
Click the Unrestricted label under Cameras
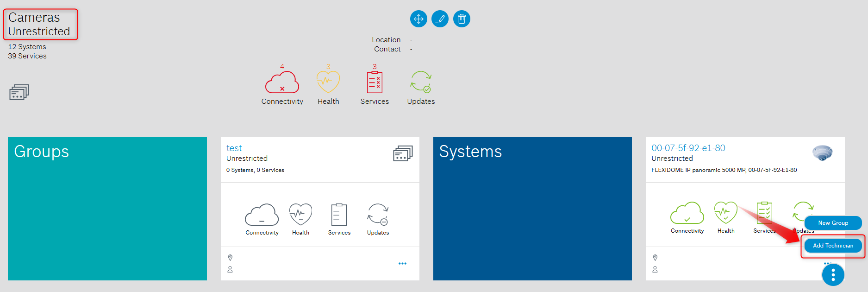click(39, 32)
